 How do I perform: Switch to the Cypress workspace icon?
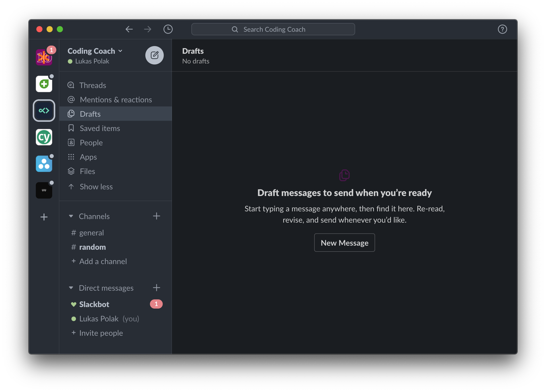pos(44,137)
